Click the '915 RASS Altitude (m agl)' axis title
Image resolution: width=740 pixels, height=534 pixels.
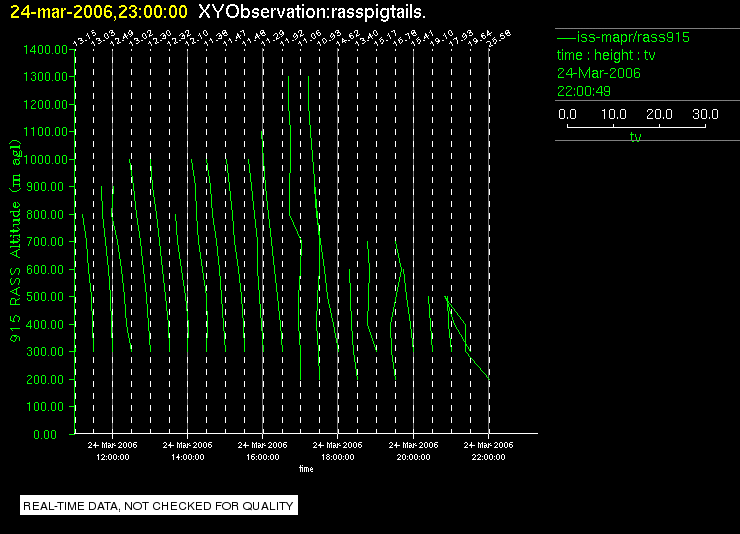(15, 241)
